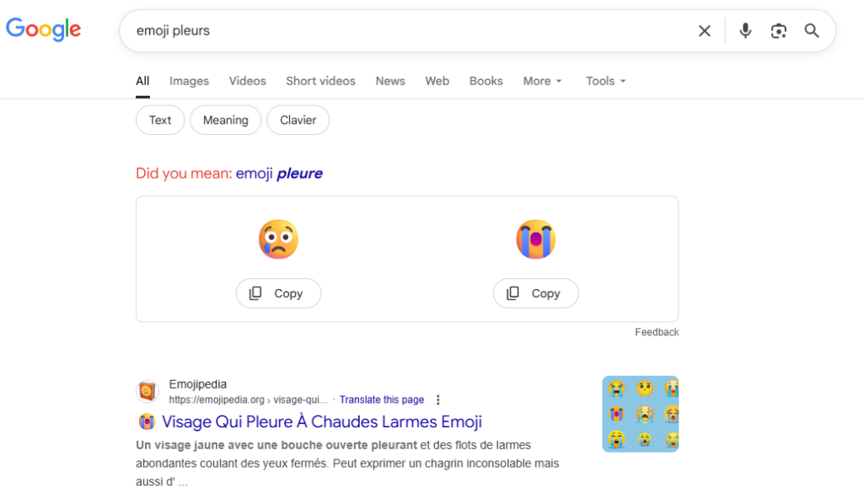Image resolution: width=863 pixels, height=504 pixels.
Task: Click the Google logo
Action: [x=44, y=29]
